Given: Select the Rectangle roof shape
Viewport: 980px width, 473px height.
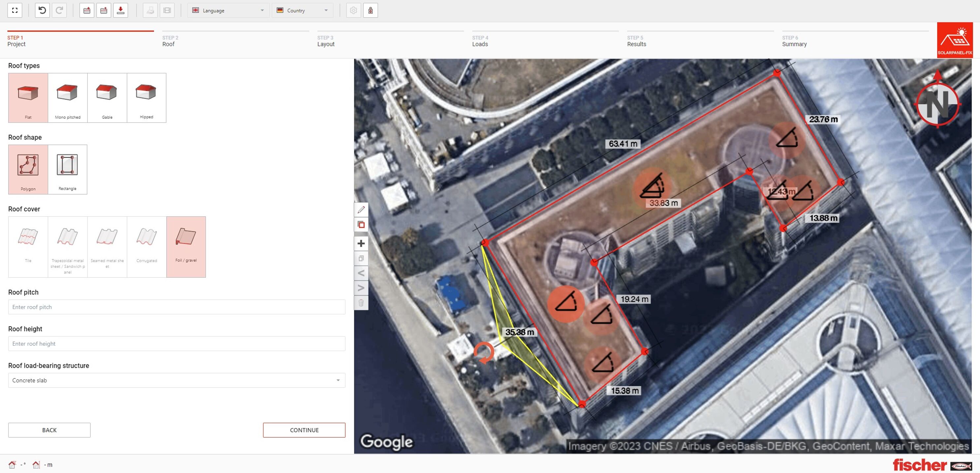Looking at the screenshot, I should [x=67, y=170].
